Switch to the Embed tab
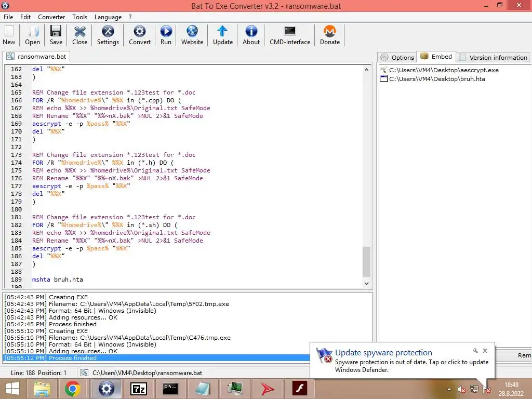The height and width of the screenshot is (399, 532). click(x=436, y=56)
